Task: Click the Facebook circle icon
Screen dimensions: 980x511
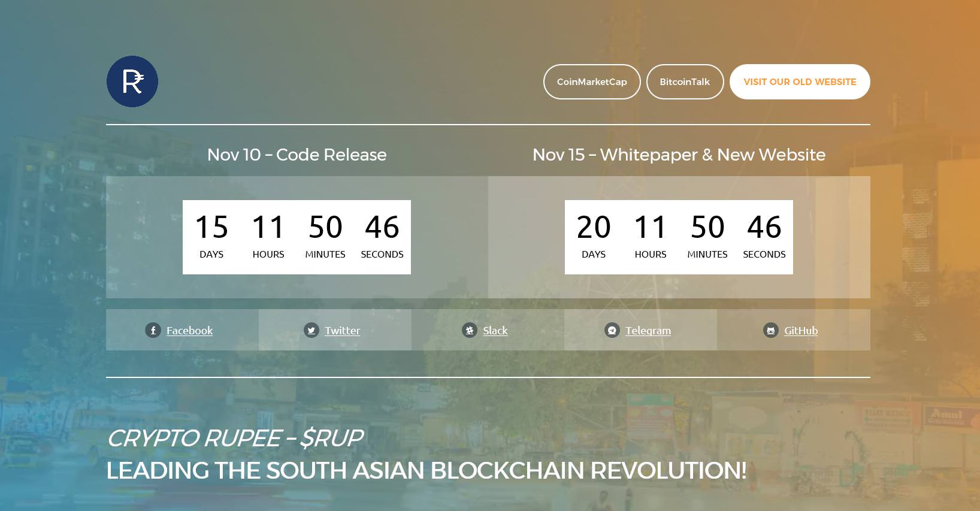Action: (153, 330)
